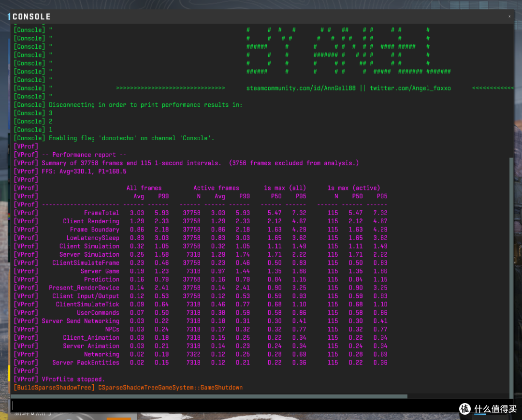522x420 pixels.
Task: Click the Prediction row label
Action: (x=101, y=279)
